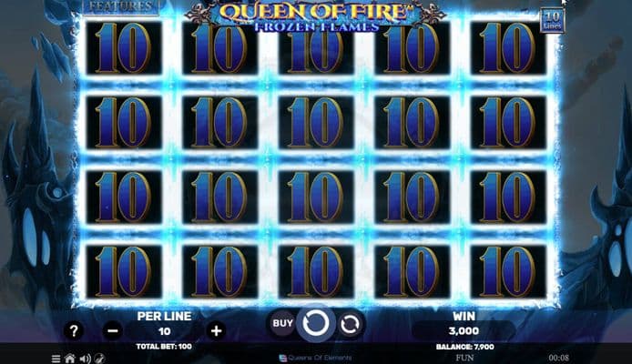632x364 pixels.
Task: Click the Queen of Fire Frozen Flames logo
Action: [x=316, y=16]
